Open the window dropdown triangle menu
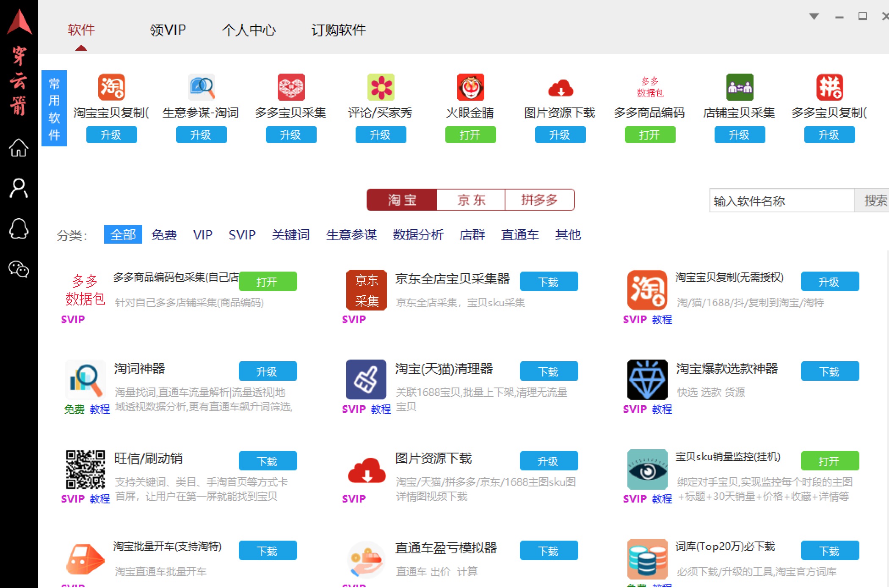The width and height of the screenshot is (889, 588). [x=814, y=16]
